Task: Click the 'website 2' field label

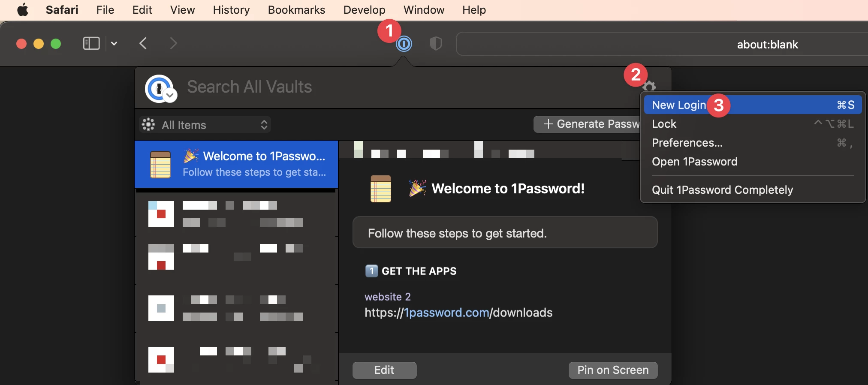Action: click(x=388, y=297)
